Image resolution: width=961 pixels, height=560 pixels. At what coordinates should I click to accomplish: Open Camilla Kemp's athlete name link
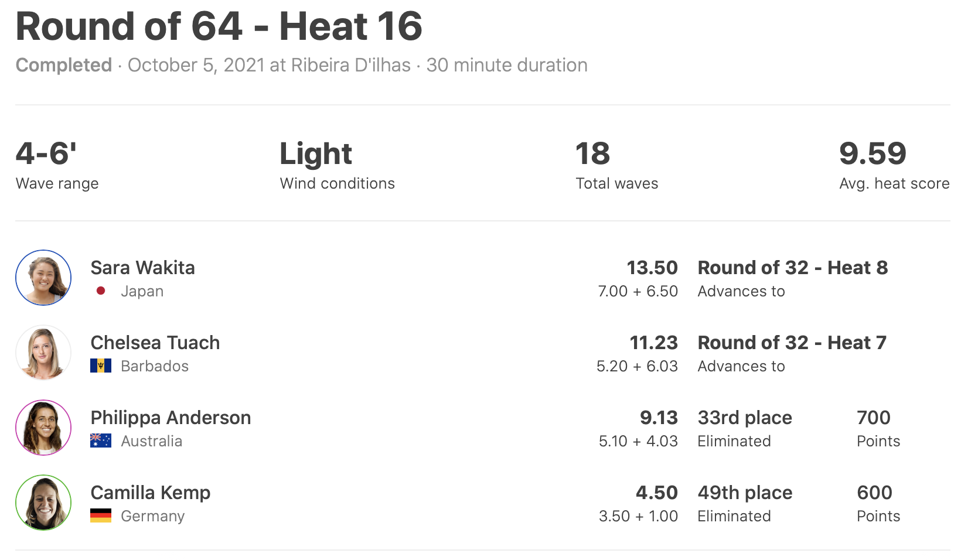click(x=151, y=493)
